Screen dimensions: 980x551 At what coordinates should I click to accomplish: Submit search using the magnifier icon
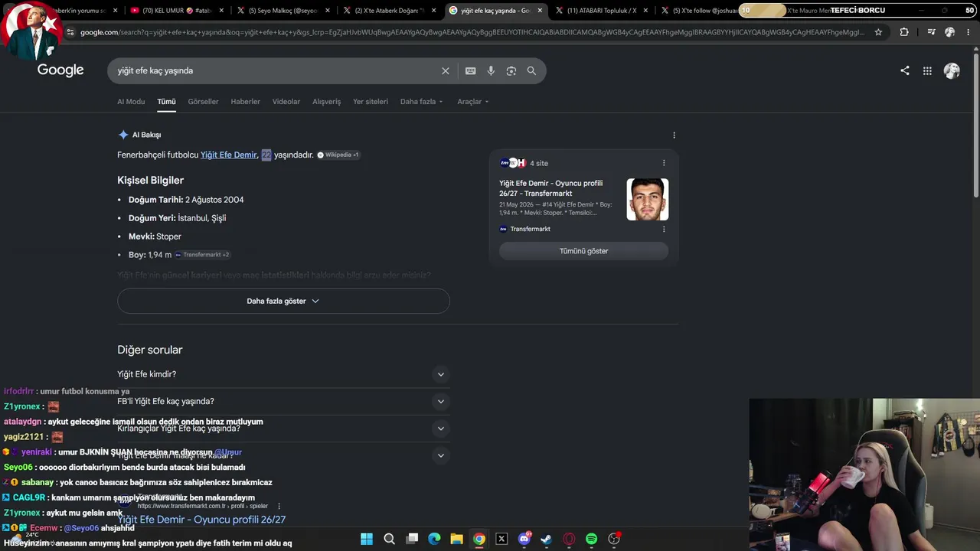tap(531, 70)
